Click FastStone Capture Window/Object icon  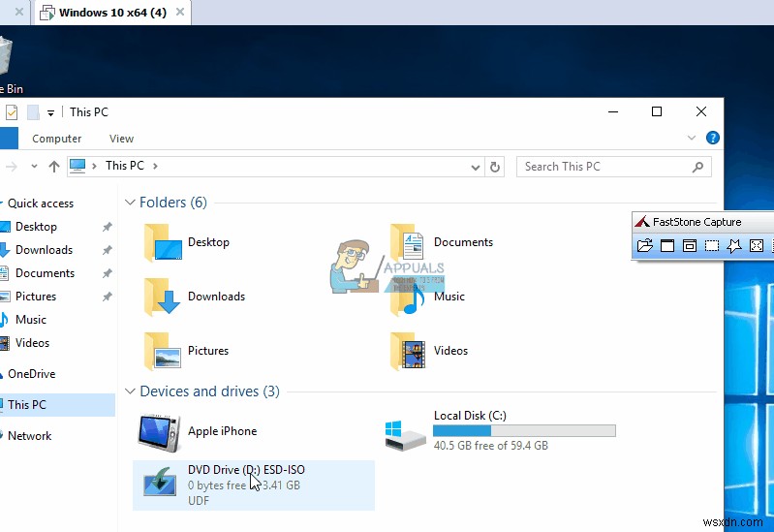690,245
